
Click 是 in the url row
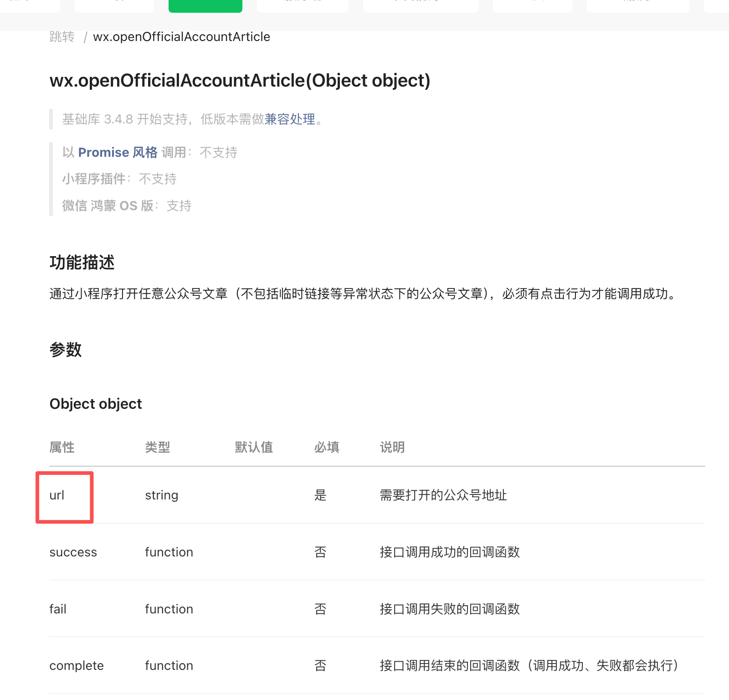[320, 495]
